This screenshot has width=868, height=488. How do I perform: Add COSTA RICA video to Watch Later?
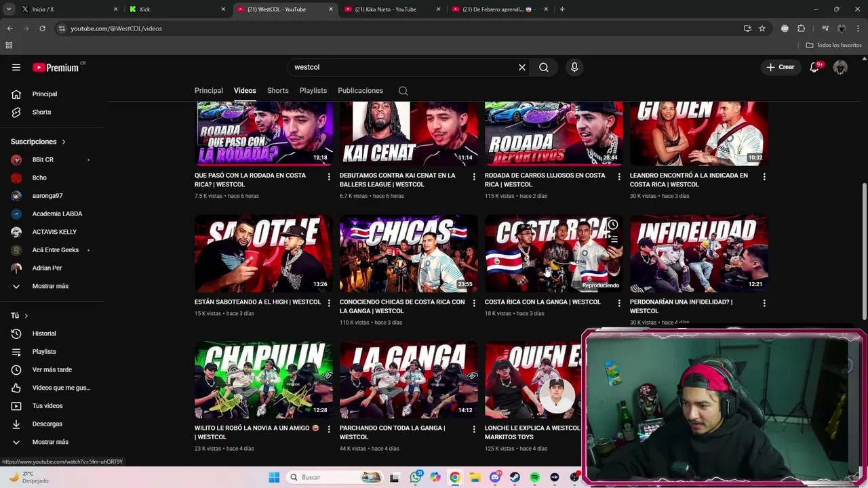click(x=613, y=224)
